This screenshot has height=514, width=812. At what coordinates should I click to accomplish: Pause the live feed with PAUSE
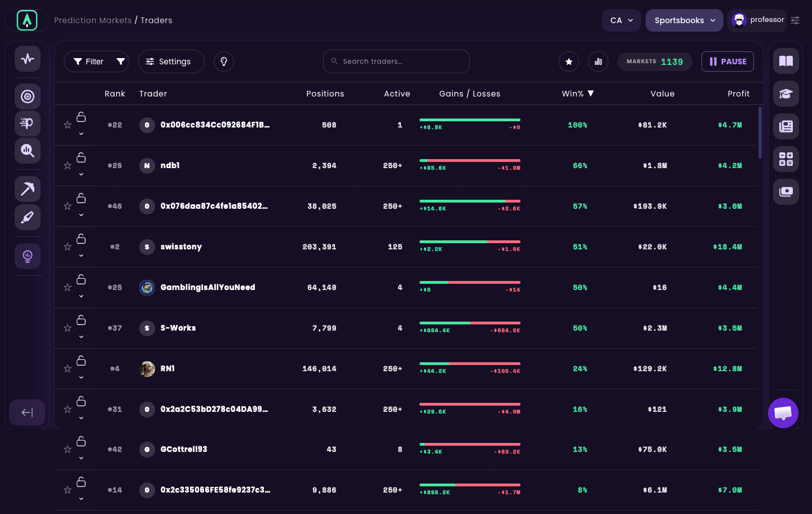[x=727, y=61]
